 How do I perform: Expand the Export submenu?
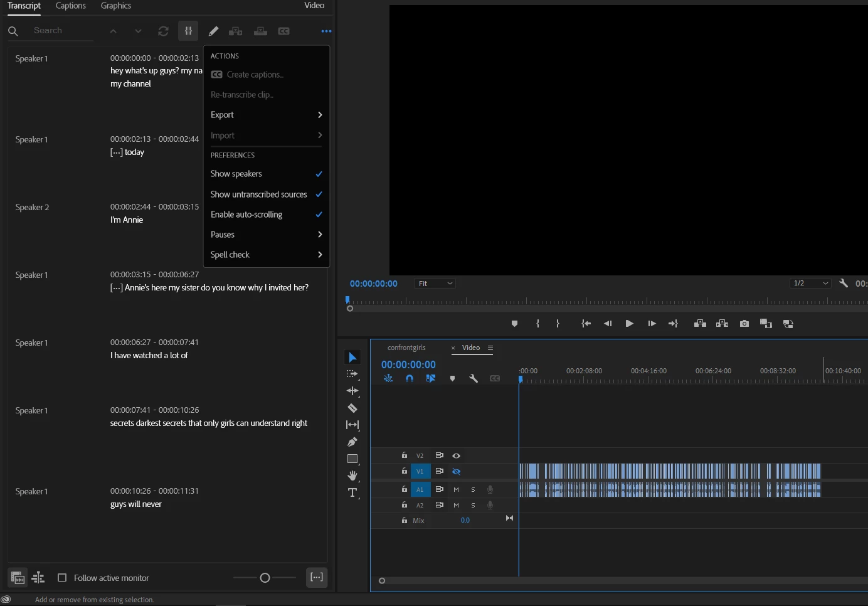tap(266, 115)
